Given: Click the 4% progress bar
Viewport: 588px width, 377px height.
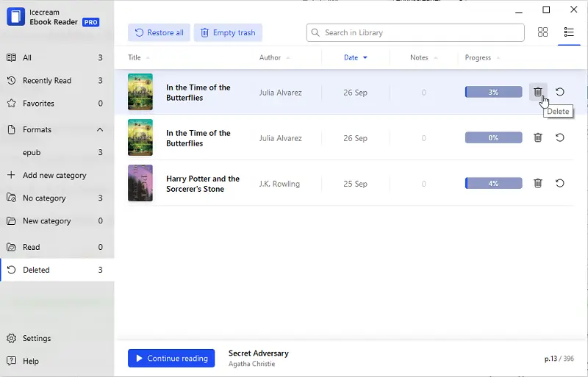Looking at the screenshot, I should pos(493,184).
